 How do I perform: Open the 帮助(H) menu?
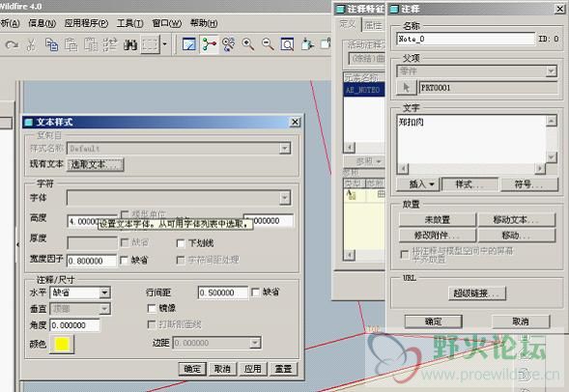click(x=204, y=23)
